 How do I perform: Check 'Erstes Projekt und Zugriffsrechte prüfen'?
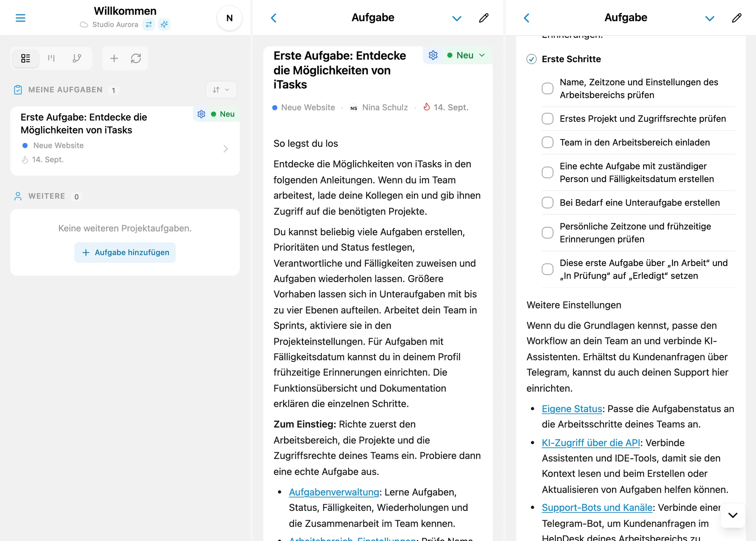(x=547, y=118)
